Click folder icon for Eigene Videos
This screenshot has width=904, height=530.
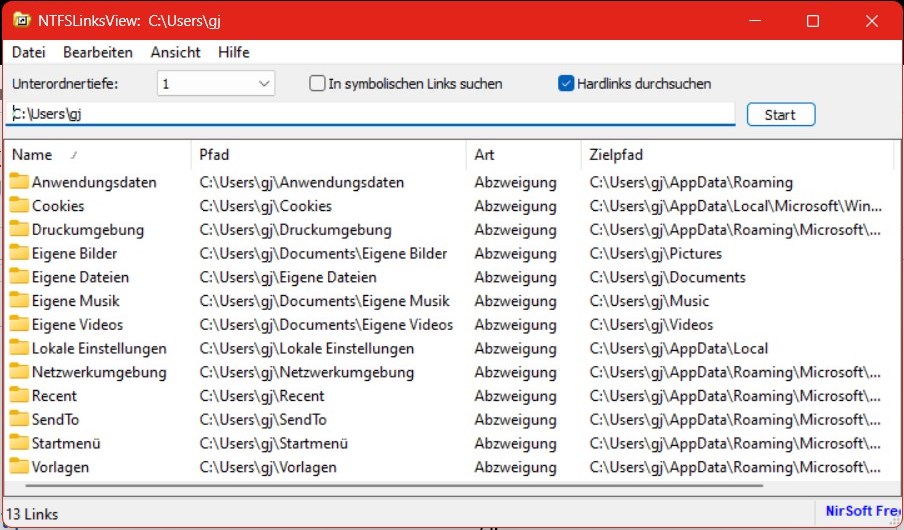tap(19, 323)
